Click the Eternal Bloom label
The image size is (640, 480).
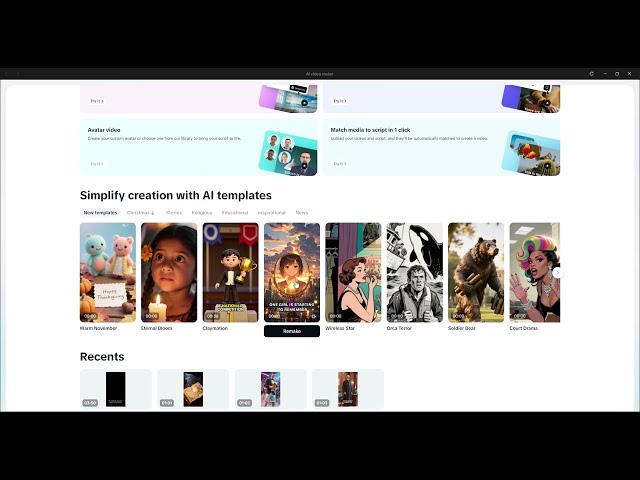(x=157, y=328)
